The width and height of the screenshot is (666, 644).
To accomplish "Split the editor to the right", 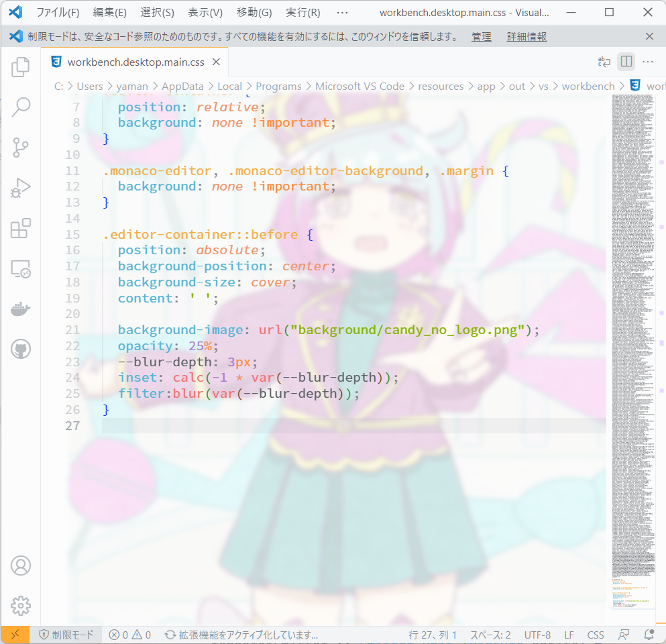I will pyautogui.click(x=625, y=61).
